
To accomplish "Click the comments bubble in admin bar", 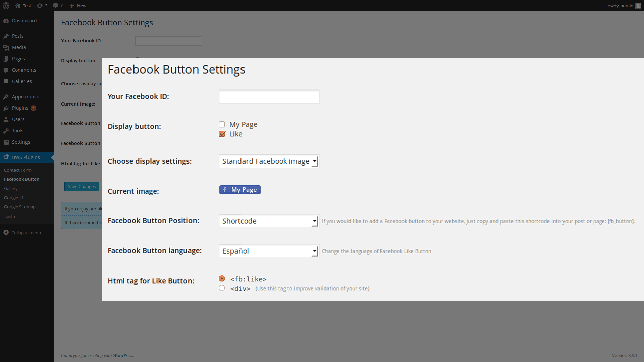I will click(56, 6).
